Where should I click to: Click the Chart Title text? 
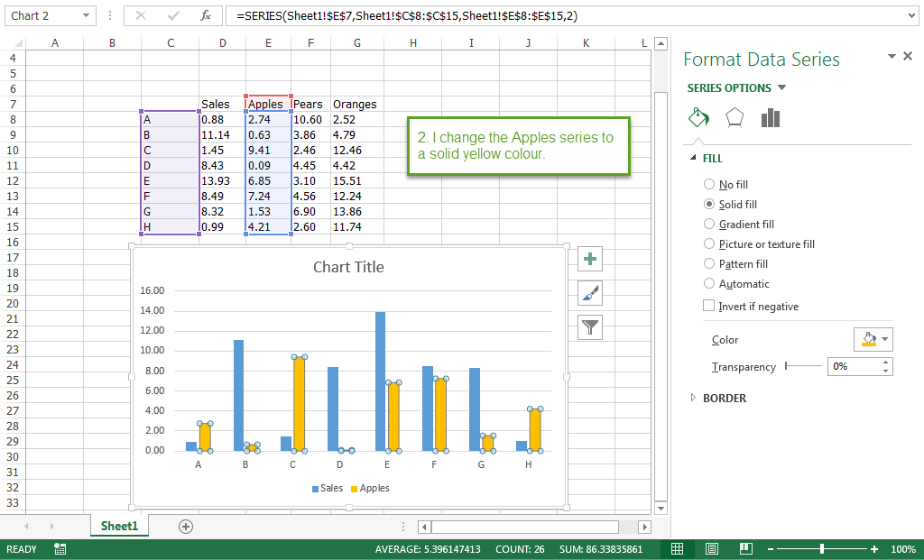[348, 267]
